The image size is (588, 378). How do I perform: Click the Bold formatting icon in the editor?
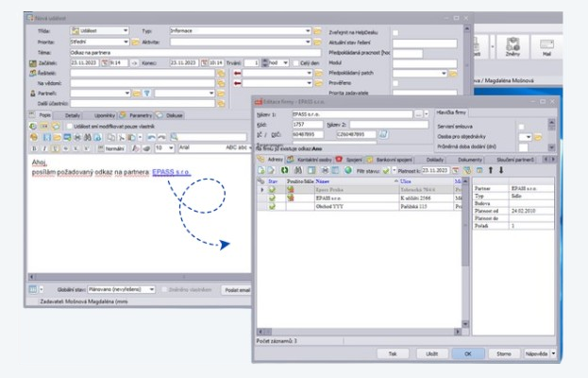[32, 147]
